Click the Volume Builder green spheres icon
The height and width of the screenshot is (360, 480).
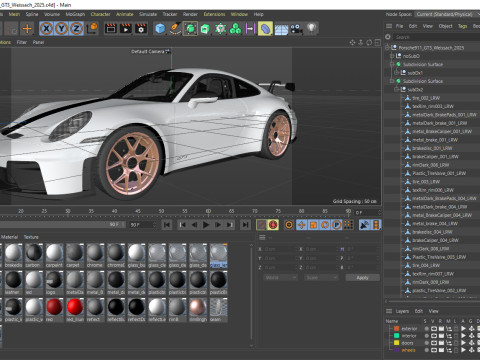235,29
